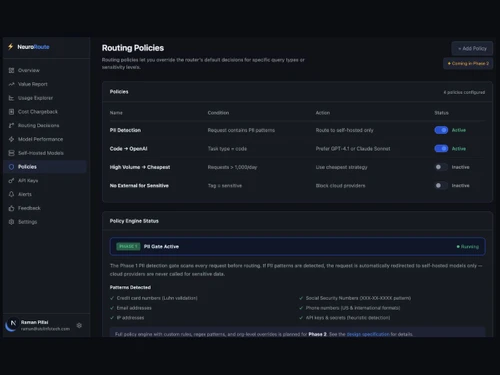Click the Overview grid icon
The image size is (500, 375).
click(x=11, y=70)
